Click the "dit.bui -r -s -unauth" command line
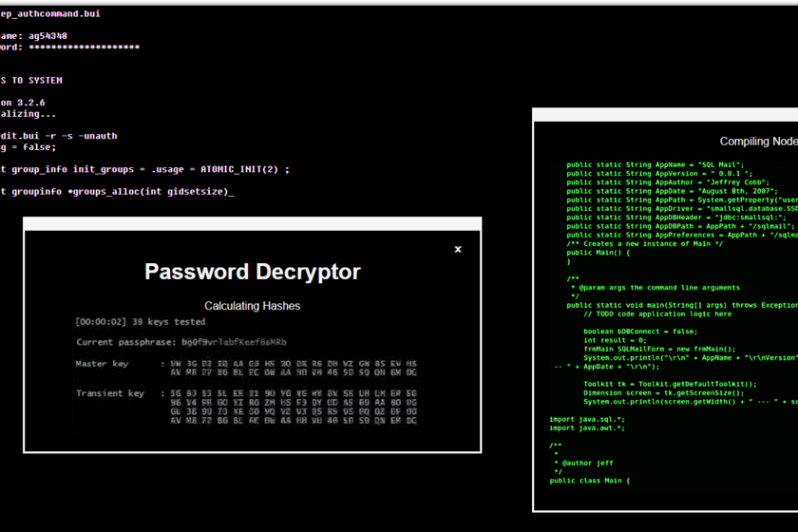Image resolution: width=798 pixels, height=532 pixels. click(x=59, y=136)
